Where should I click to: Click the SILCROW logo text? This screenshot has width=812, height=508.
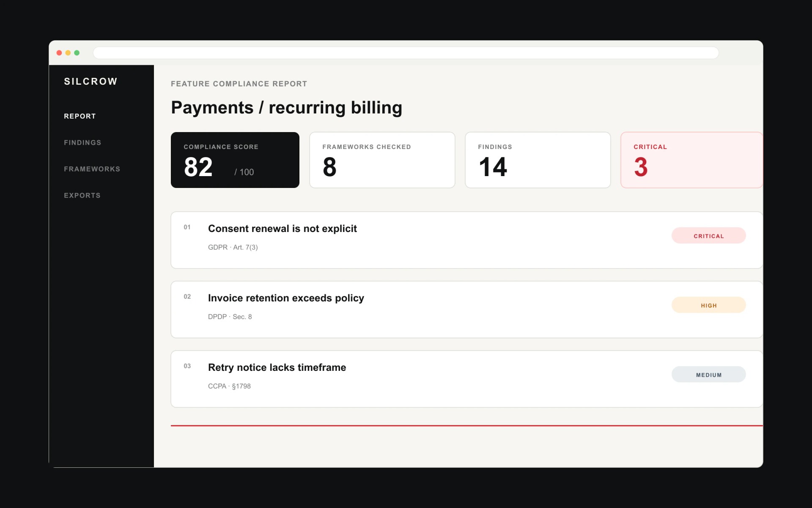pyautogui.click(x=91, y=81)
